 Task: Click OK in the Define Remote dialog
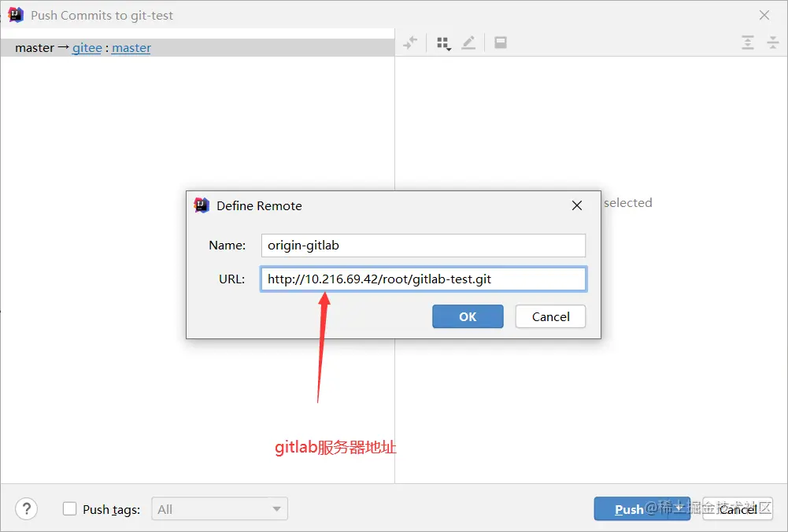[468, 316]
